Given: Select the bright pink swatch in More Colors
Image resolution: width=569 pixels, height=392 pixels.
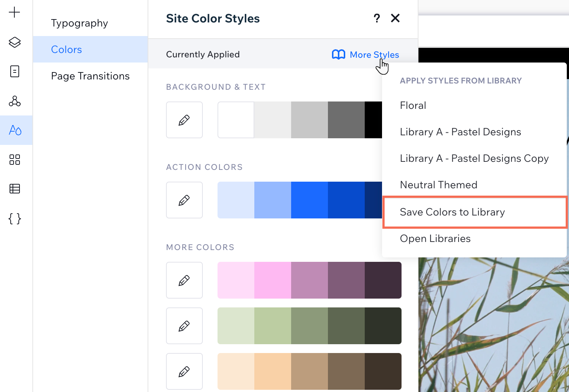Looking at the screenshot, I should (x=272, y=280).
